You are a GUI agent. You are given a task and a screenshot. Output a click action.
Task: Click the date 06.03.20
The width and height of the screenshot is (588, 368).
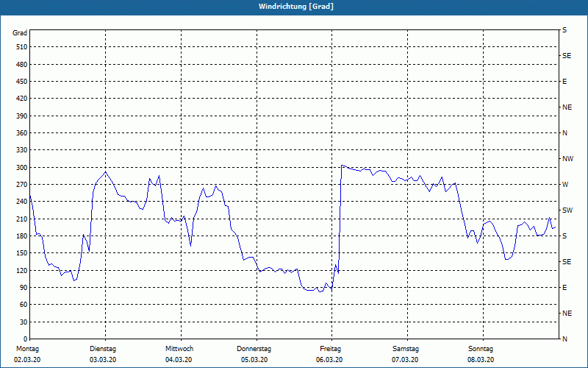tap(329, 360)
